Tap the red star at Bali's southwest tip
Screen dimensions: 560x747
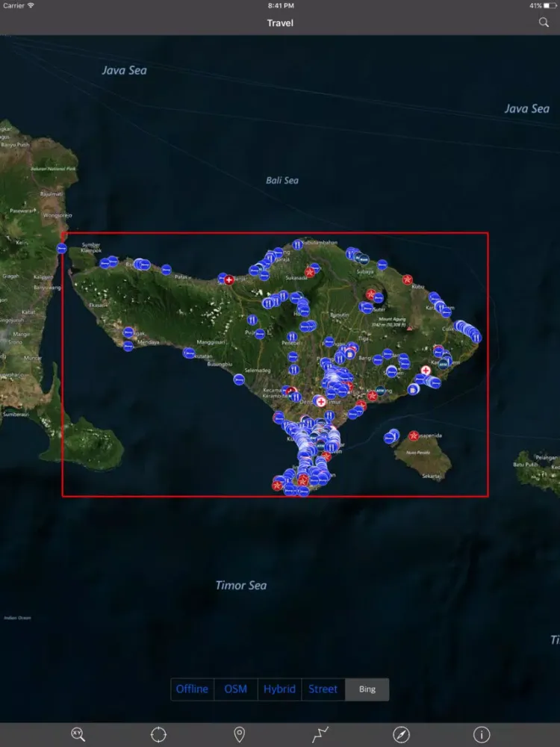click(278, 485)
